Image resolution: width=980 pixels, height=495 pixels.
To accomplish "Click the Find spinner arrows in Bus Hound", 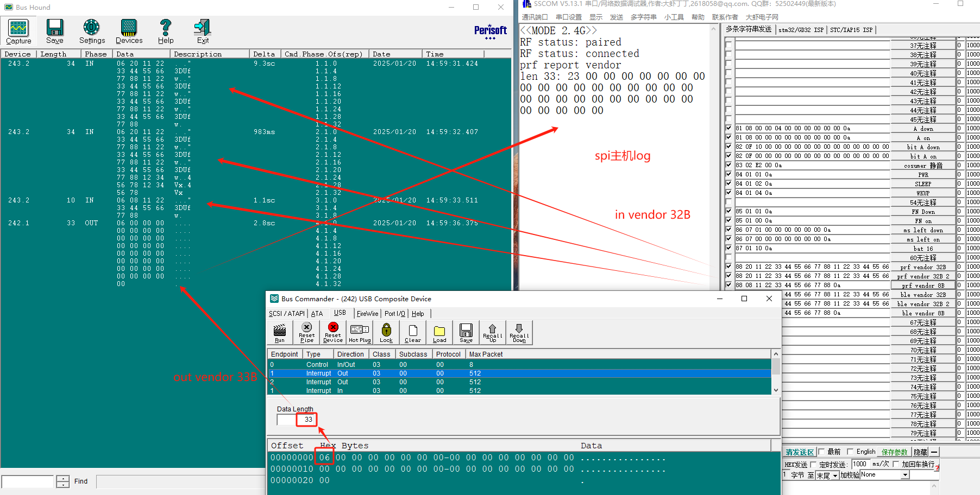I will pos(63,481).
